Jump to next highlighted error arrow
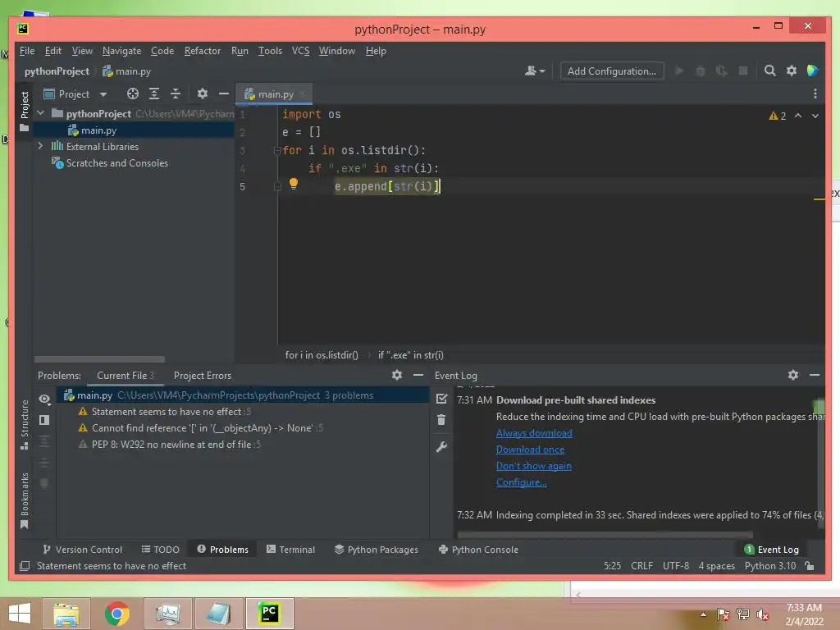Screen dimensions: 840x630 [815, 116]
